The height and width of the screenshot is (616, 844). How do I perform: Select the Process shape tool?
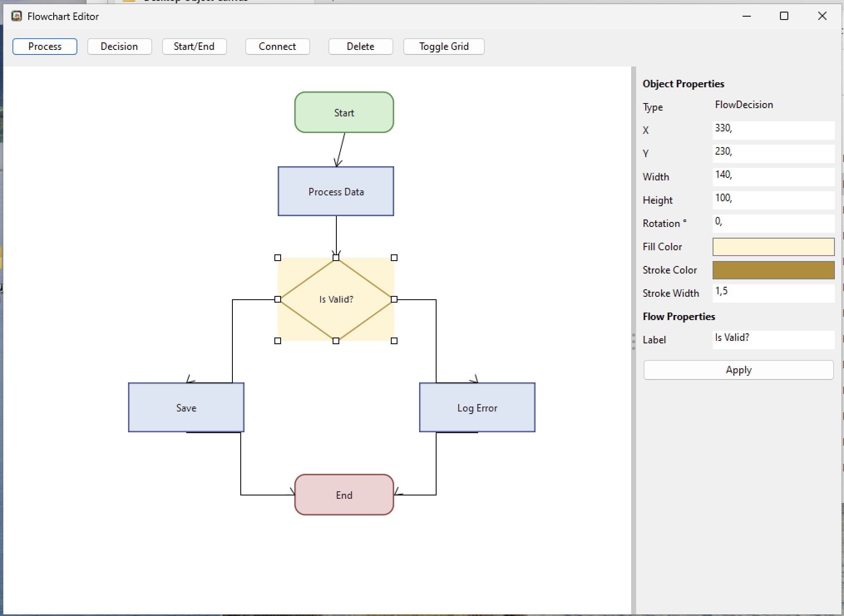point(45,47)
